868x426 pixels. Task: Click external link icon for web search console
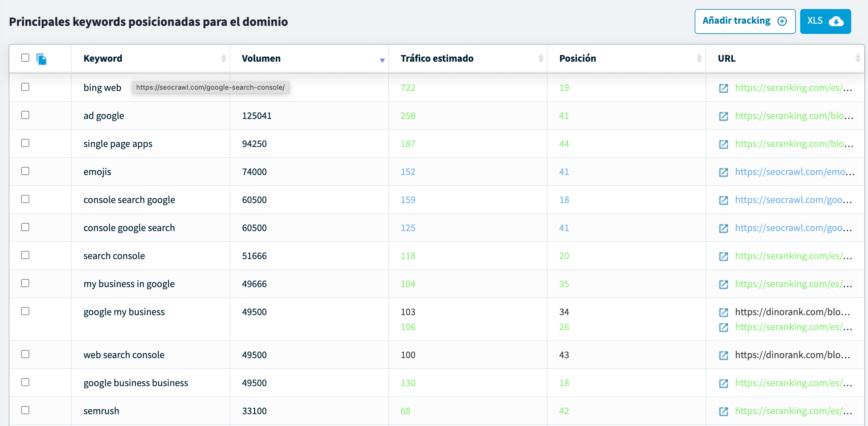click(x=723, y=356)
